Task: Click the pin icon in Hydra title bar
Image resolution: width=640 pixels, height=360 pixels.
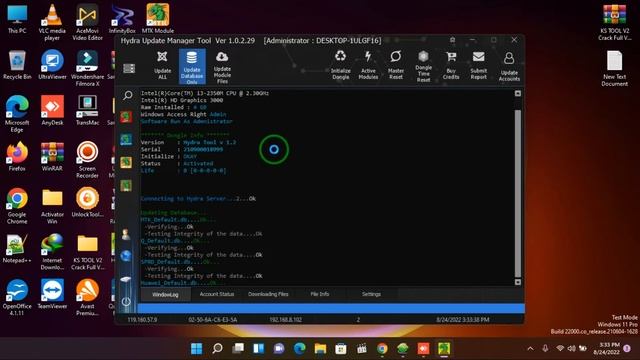Action: point(452,40)
